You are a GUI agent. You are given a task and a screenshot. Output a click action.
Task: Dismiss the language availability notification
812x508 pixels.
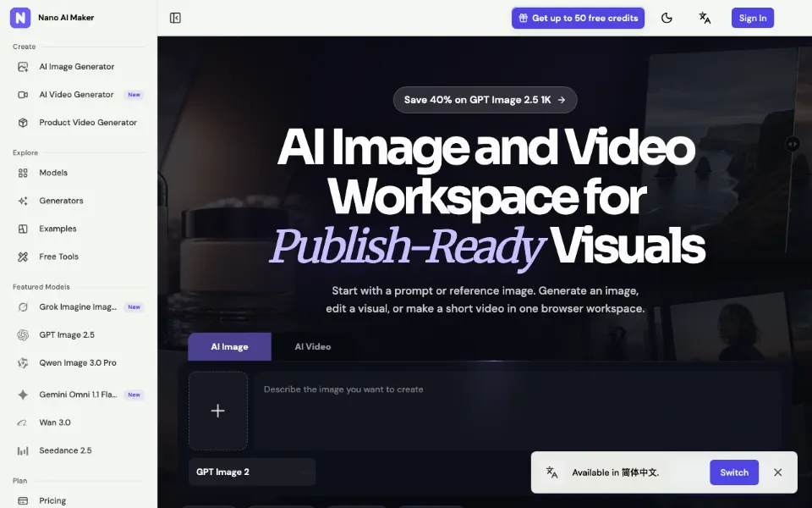click(778, 472)
